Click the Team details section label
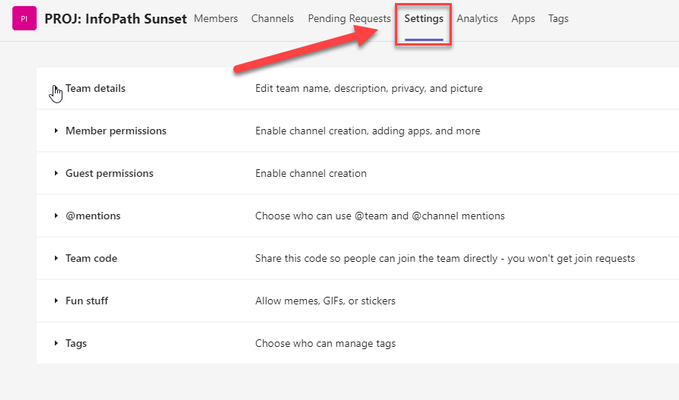This screenshot has height=400, width=679. point(95,88)
